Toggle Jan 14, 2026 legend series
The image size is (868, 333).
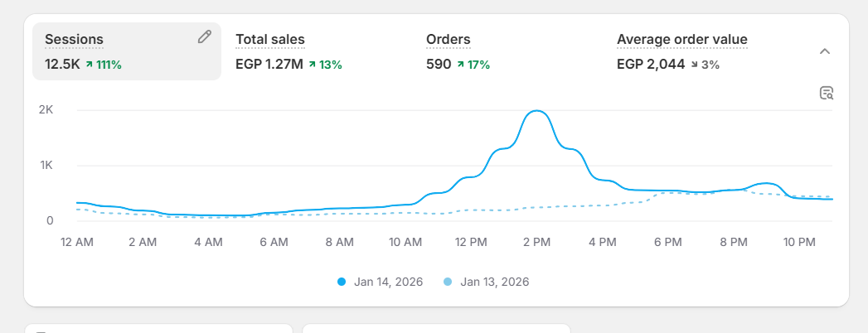click(388, 282)
